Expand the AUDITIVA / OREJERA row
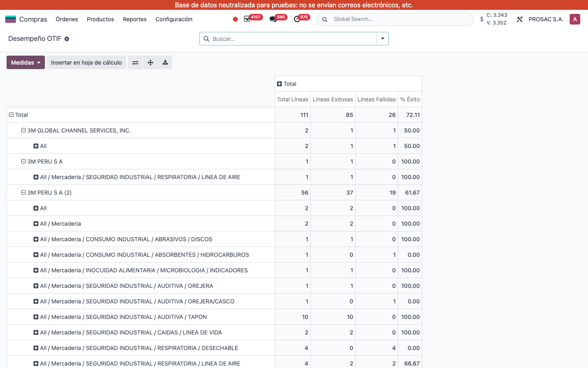Image resolution: width=588 pixels, height=368 pixels. (x=36, y=286)
